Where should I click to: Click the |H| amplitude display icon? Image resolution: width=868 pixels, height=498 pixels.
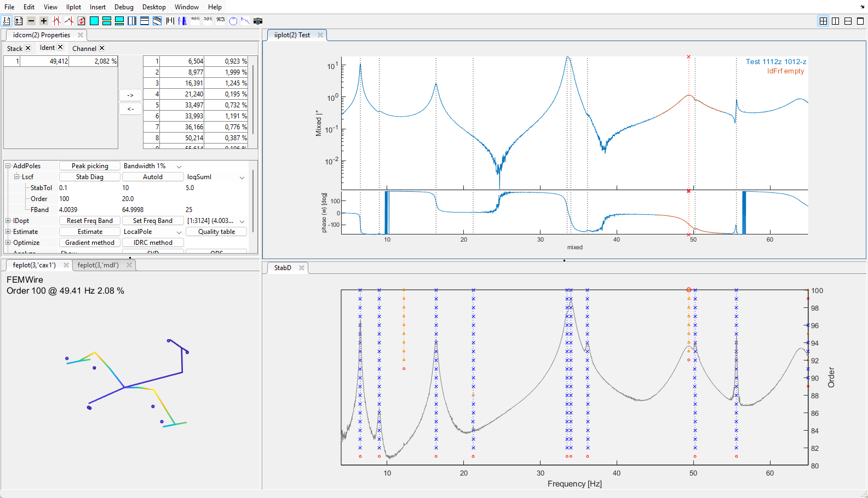[x=170, y=21]
